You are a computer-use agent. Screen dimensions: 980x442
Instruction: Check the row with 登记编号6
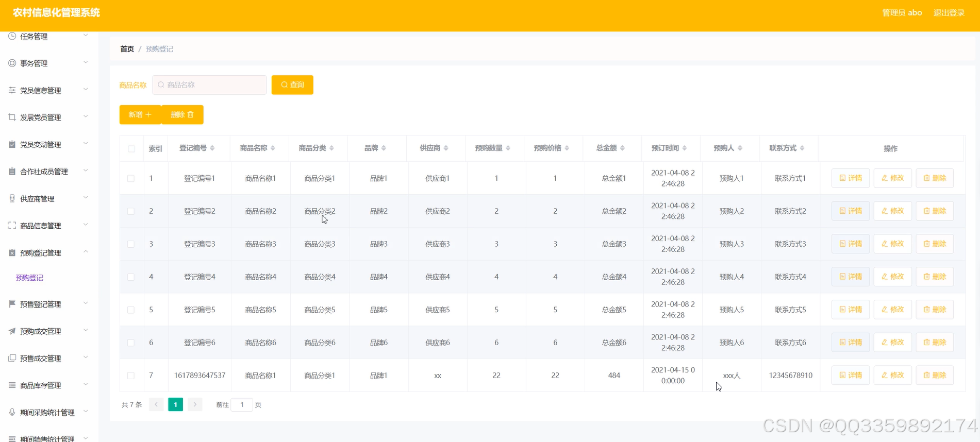[131, 343]
